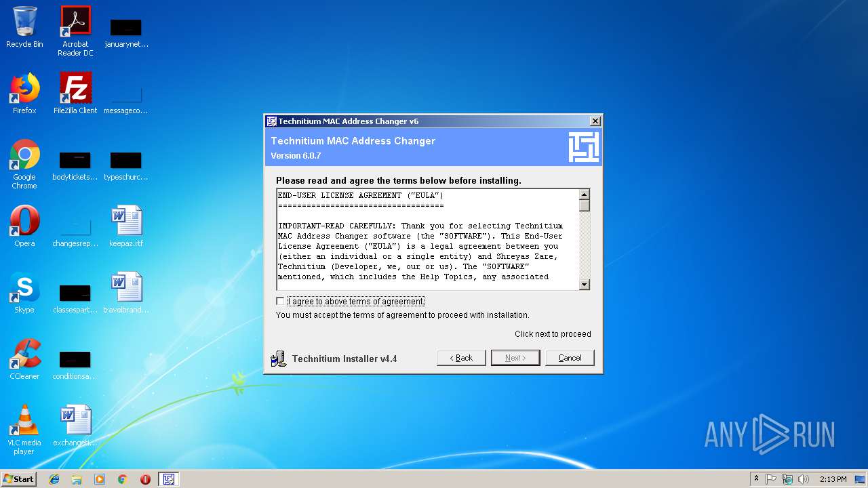Show hidden system tray icons

click(x=756, y=479)
